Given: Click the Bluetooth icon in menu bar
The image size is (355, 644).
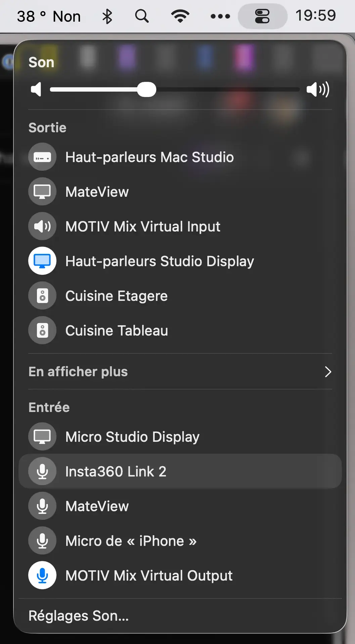Looking at the screenshot, I should (107, 16).
